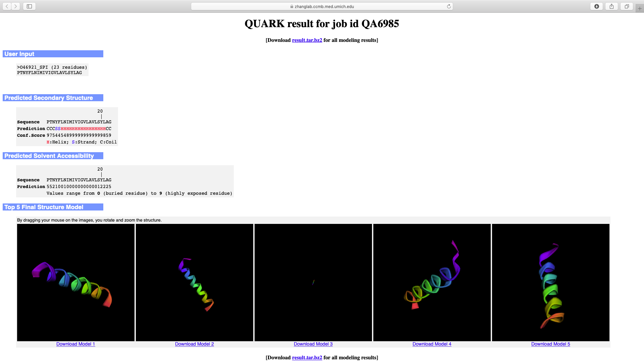This screenshot has width=644, height=362.
Task: Click solvent accessibility prediction 55210010000
Action: click(x=79, y=187)
